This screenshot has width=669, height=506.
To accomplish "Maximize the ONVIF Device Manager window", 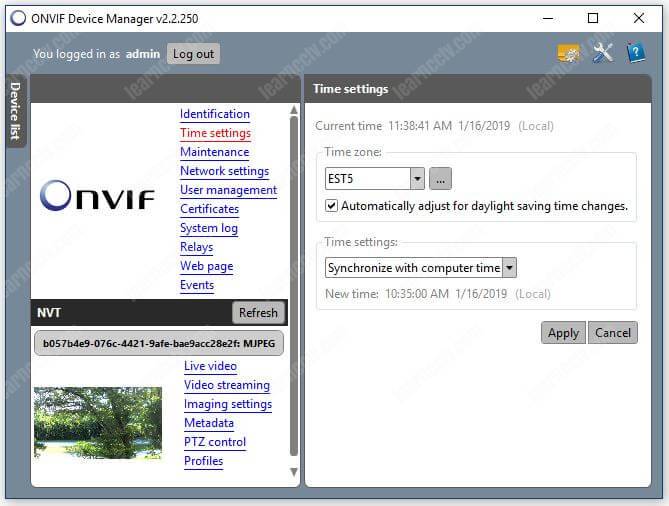I will coord(593,18).
